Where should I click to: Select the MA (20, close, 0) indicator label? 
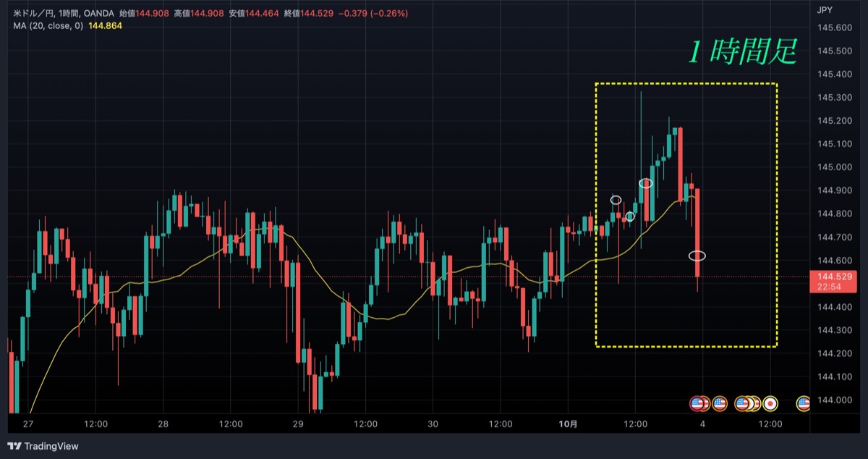pos(48,27)
